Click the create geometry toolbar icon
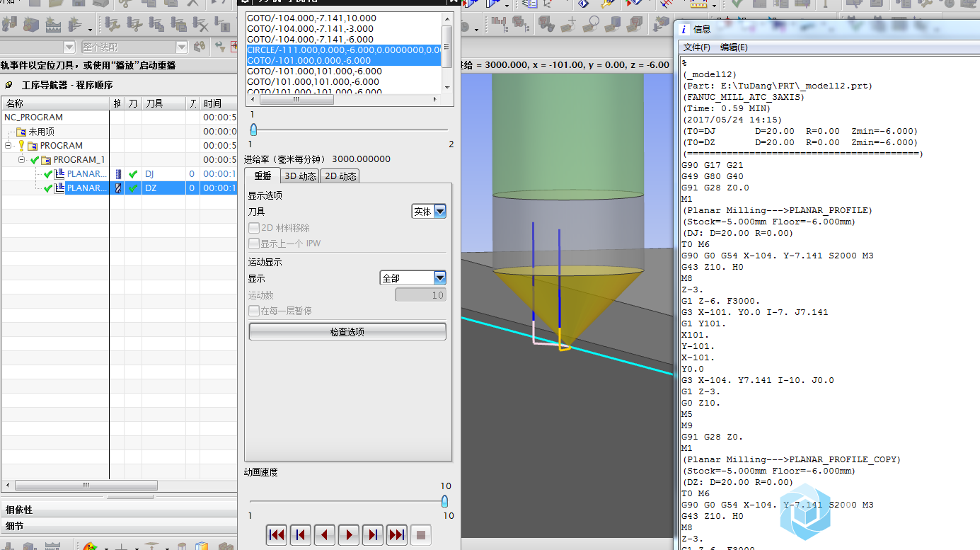 click(31, 25)
